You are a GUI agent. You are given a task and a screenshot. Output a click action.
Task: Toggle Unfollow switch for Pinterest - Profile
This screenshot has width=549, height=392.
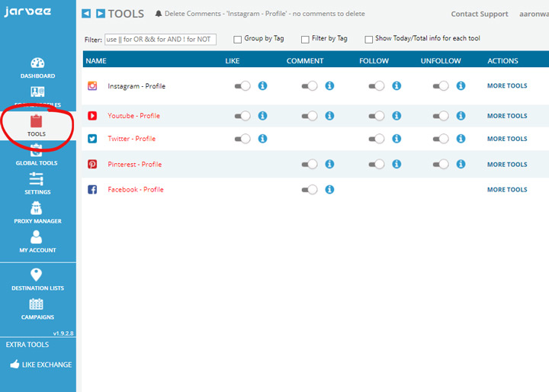click(x=441, y=164)
